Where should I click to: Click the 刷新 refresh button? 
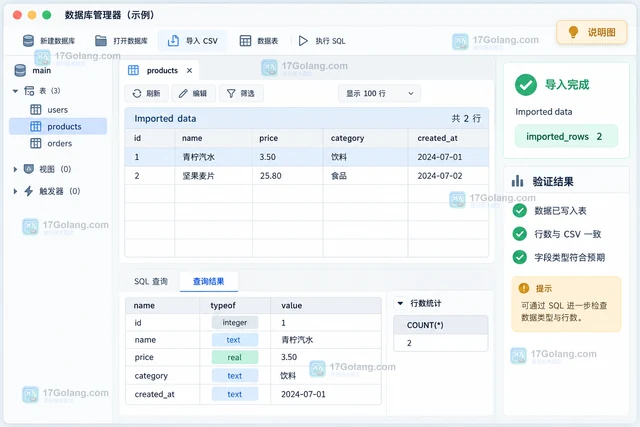point(147,93)
